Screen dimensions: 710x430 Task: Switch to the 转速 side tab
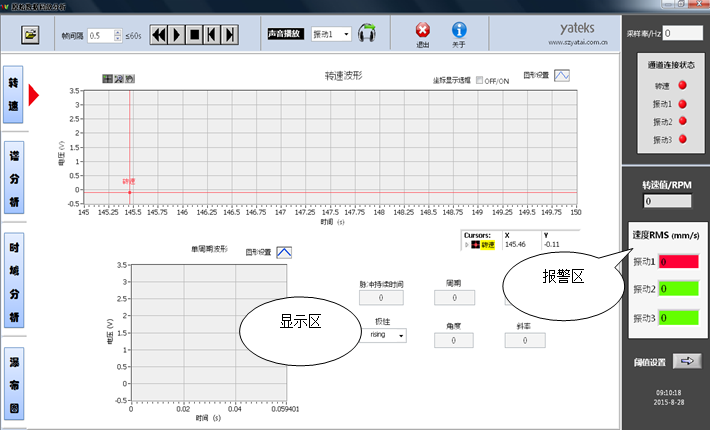[x=14, y=95]
